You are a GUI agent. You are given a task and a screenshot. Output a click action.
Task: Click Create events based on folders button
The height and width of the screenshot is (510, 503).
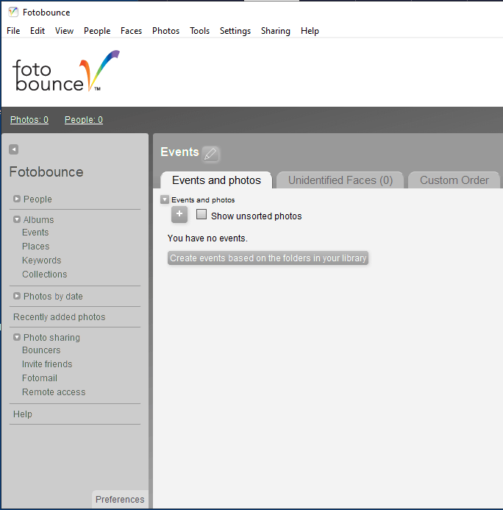coord(268,258)
